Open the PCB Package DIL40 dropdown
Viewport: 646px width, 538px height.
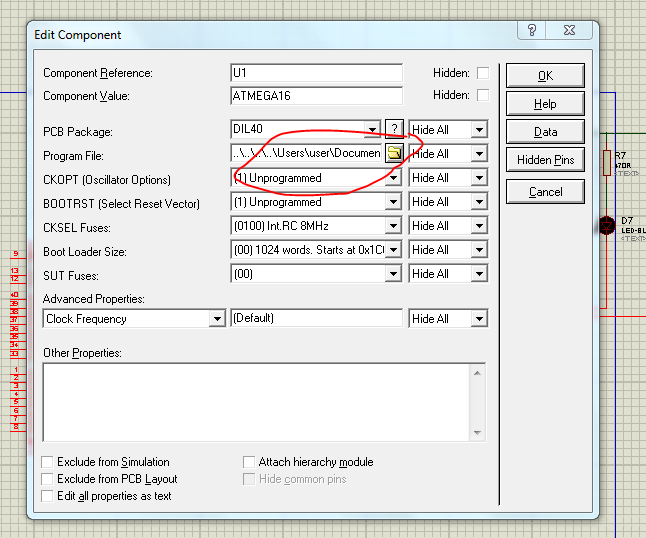[x=372, y=129]
